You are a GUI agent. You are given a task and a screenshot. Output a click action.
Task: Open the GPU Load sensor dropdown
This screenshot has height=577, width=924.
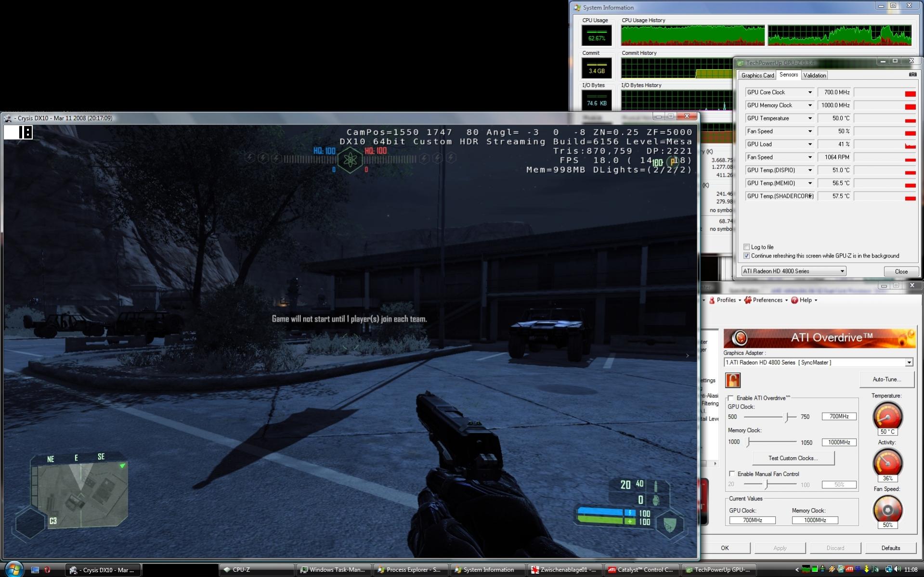tap(810, 144)
